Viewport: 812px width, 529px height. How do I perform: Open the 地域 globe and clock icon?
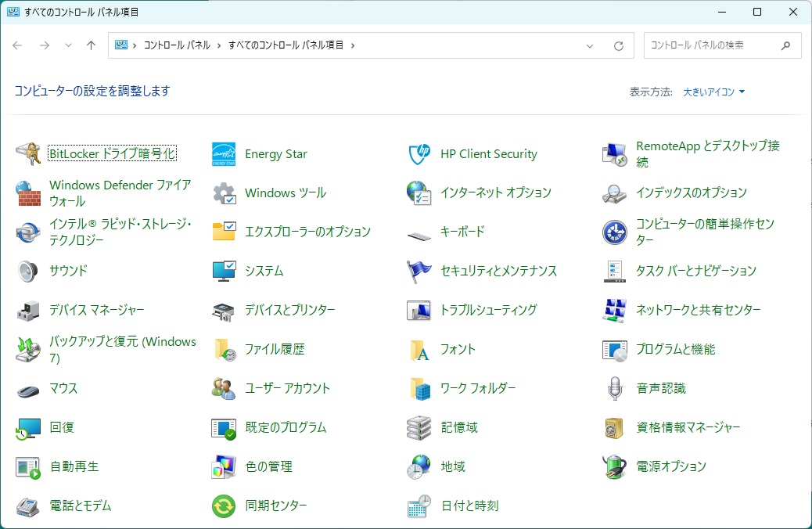(419, 466)
